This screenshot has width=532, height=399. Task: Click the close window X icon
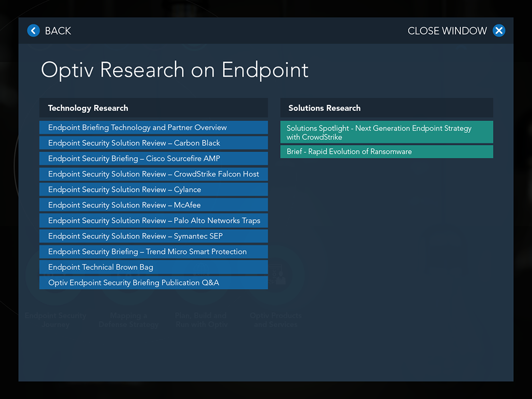499,31
